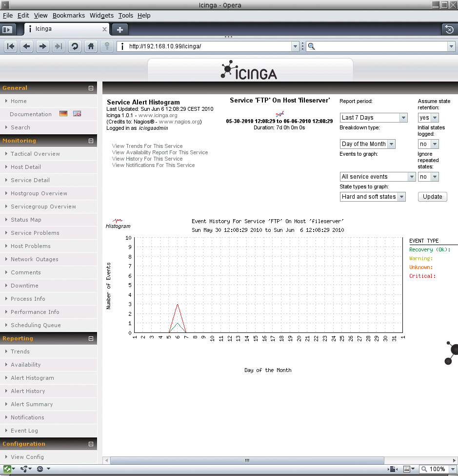This screenshot has height=476, width=458.
Task: Open a new tab with plus button
Action: 119,29
